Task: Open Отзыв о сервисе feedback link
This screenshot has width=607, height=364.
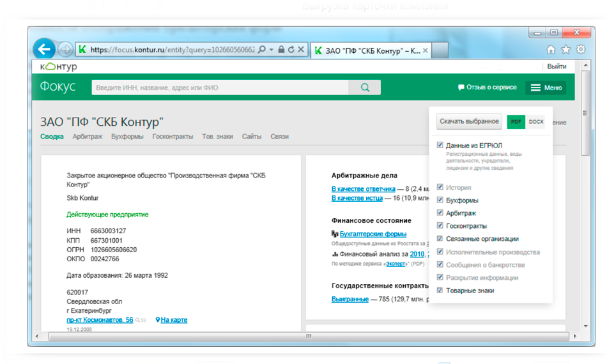Action: (488, 87)
